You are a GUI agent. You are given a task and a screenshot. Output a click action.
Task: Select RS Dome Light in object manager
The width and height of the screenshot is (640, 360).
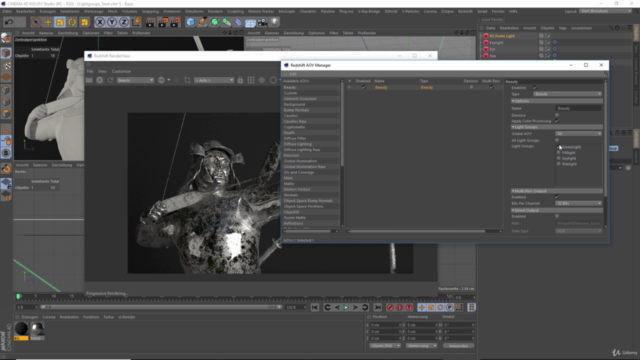502,36
